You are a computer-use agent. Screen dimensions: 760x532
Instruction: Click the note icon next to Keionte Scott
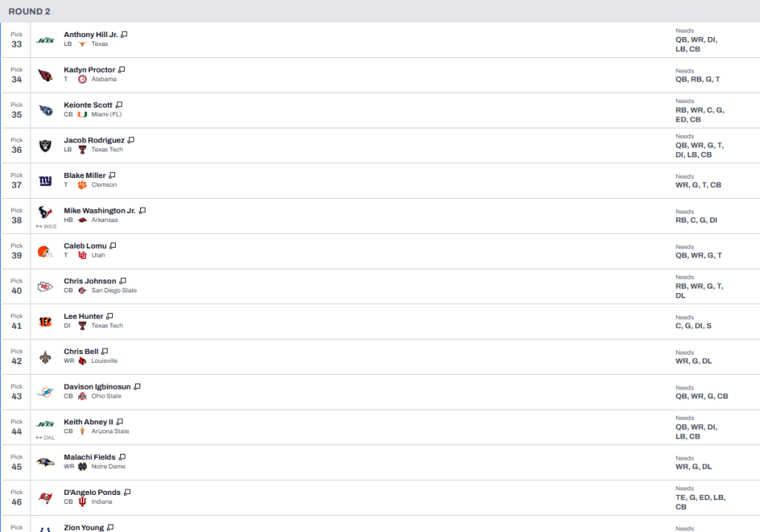click(x=119, y=105)
